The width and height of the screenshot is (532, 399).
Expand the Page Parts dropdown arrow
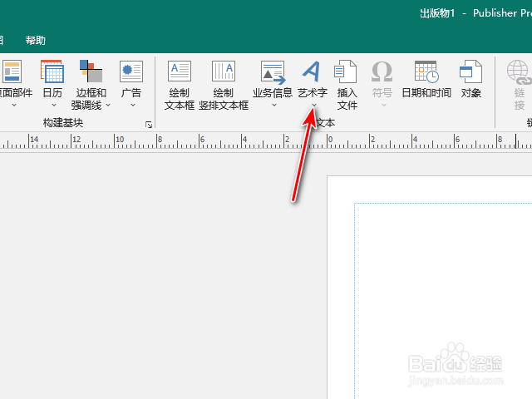[x=14, y=106]
